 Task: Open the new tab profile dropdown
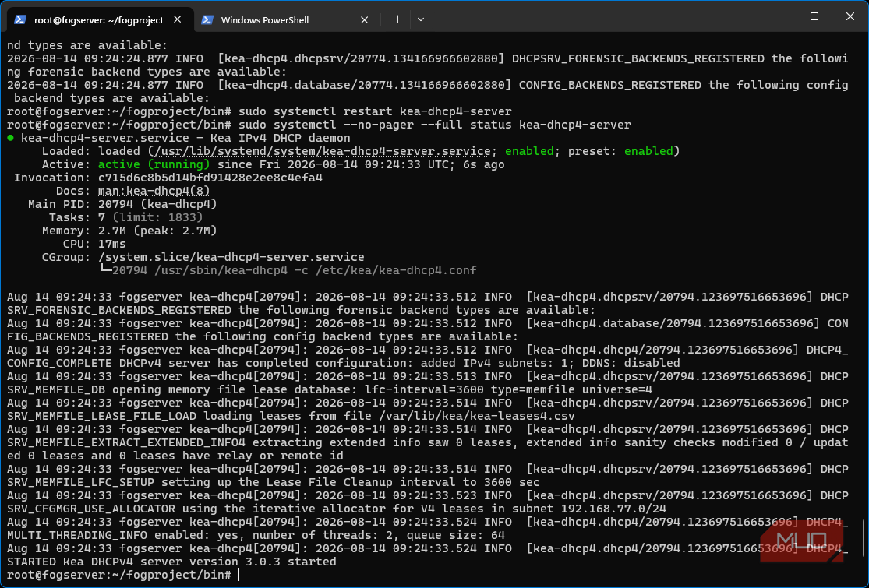[421, 19]
